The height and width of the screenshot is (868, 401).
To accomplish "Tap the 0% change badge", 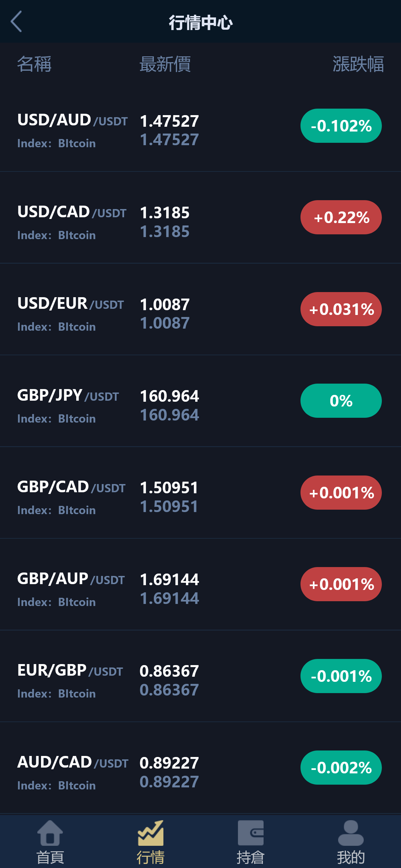I will coord(341,401).
